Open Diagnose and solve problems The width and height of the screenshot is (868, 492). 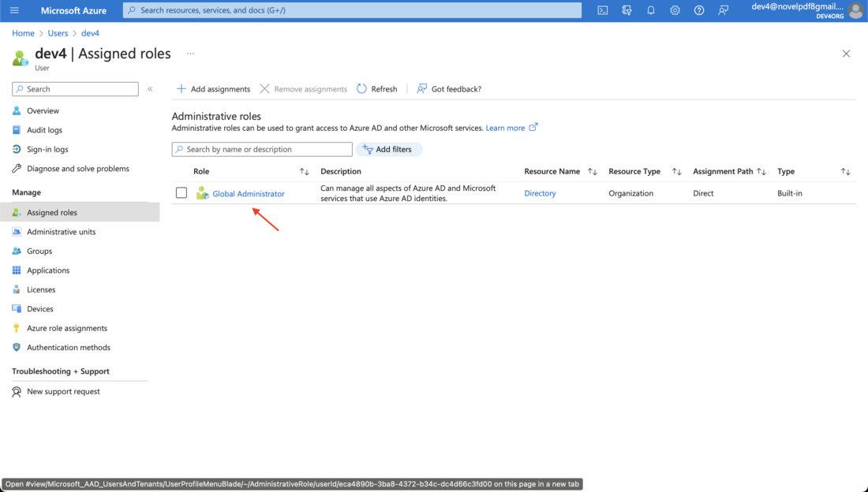80,169
